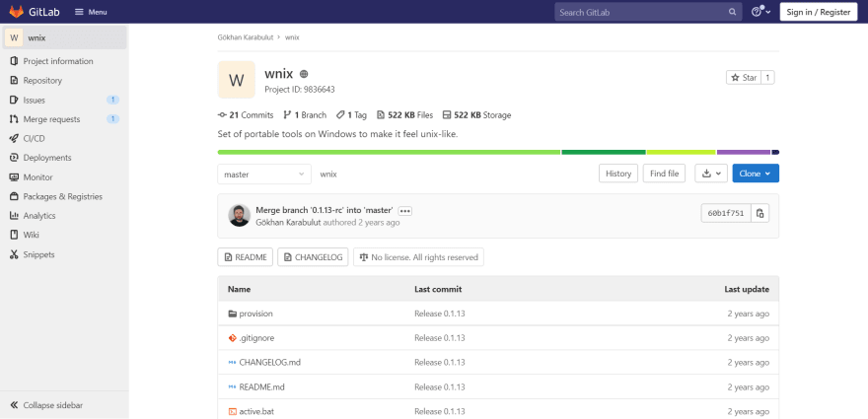Click No license. All rights reserved
This screenshot has width=868, height=419.
[418, 257]
